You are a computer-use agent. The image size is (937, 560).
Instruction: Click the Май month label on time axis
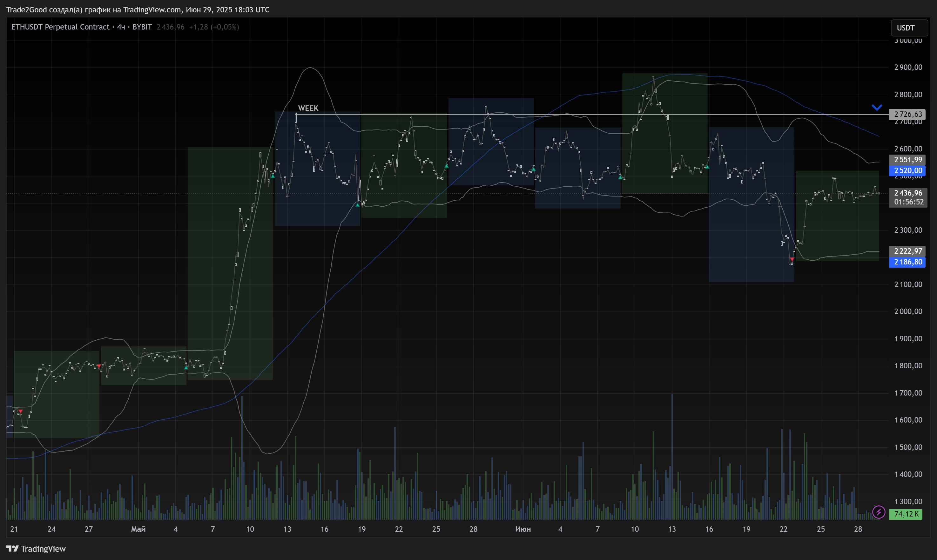coord(138,529)
